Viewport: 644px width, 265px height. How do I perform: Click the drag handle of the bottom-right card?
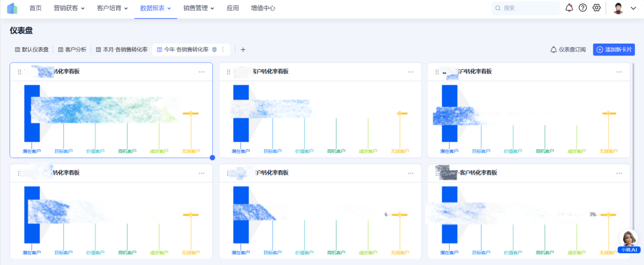437,173
